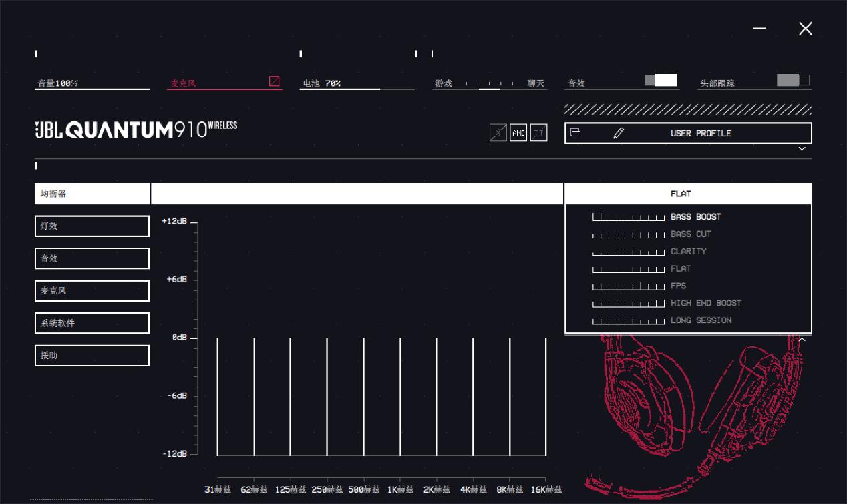Collapse the preset list with the up chevron
Screen dimensions: 847x504
pos(802,340)
